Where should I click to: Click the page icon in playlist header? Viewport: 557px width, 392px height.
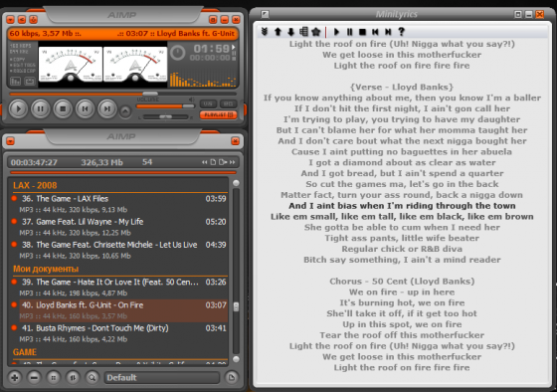coord(213,162)
